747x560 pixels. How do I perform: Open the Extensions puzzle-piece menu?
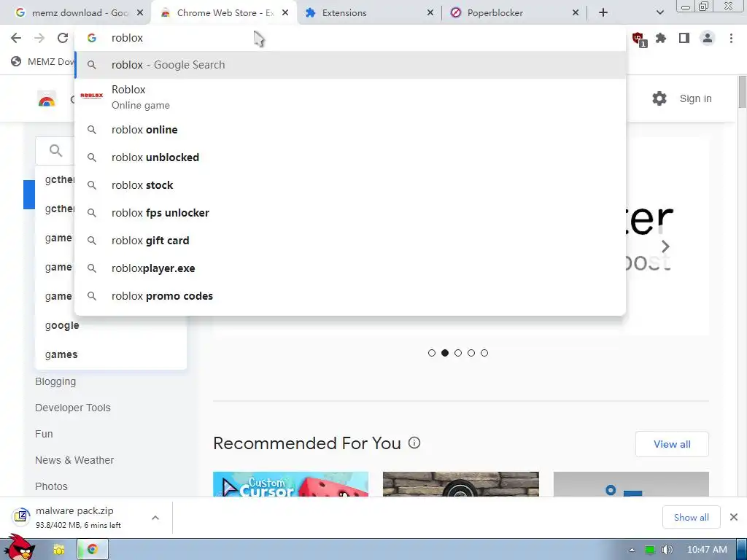[661, 38]
